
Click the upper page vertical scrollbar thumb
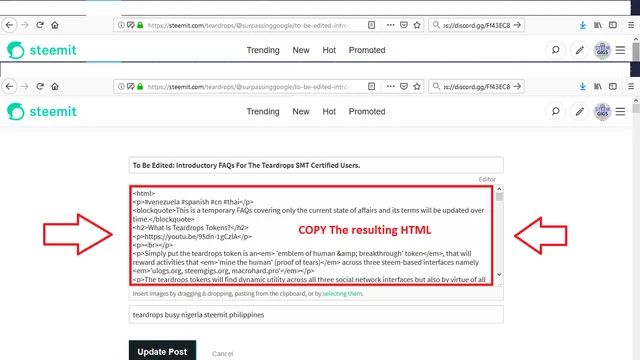(x=636, y=51)
